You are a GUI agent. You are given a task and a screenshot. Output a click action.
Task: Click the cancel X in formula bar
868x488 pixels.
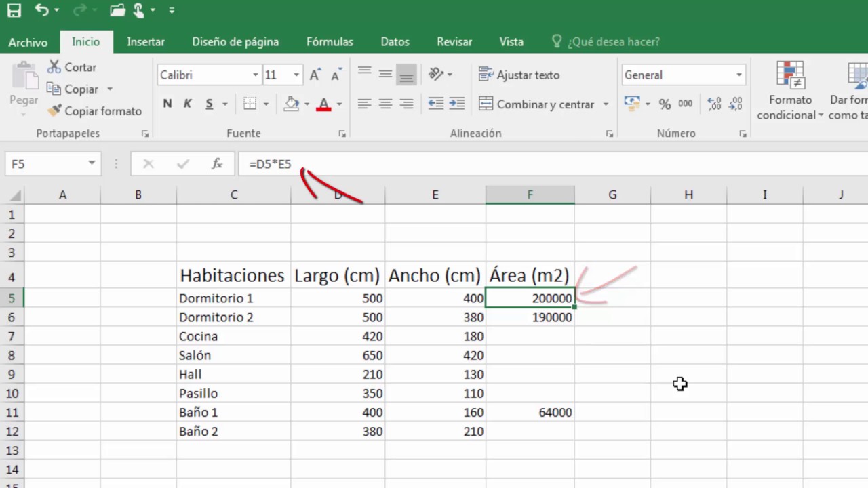click(149, 164)
